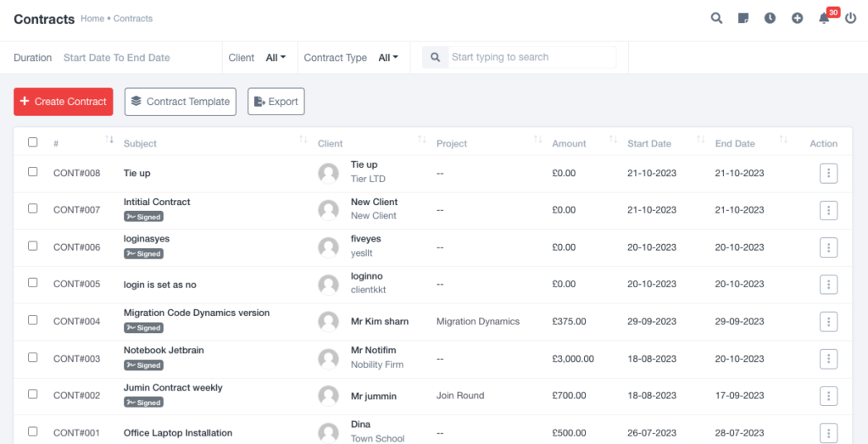This screenshot has height=444, width=868.
Task: Check the box for CONT#008
Action: click(33, 172)
